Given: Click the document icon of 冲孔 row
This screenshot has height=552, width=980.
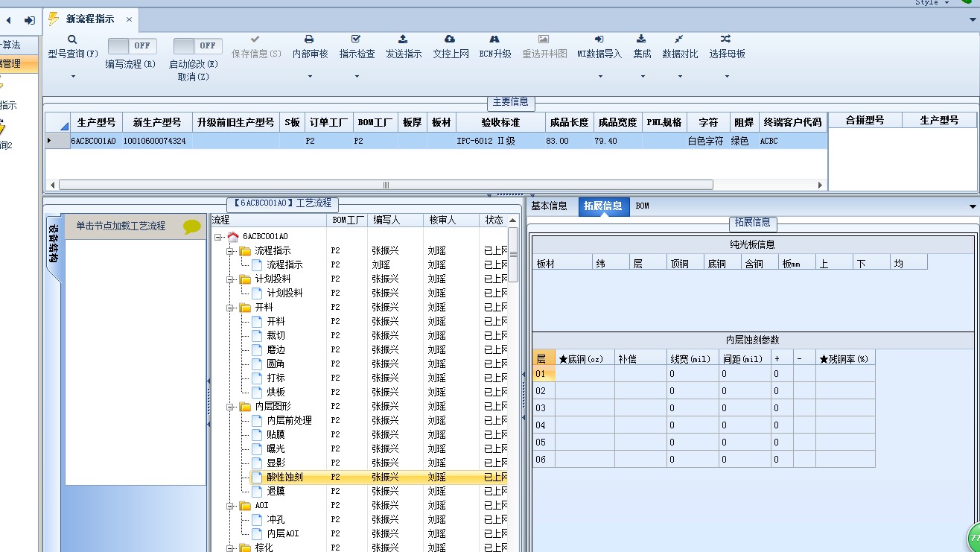Looking at the screenshot, I should pos(257,519).
